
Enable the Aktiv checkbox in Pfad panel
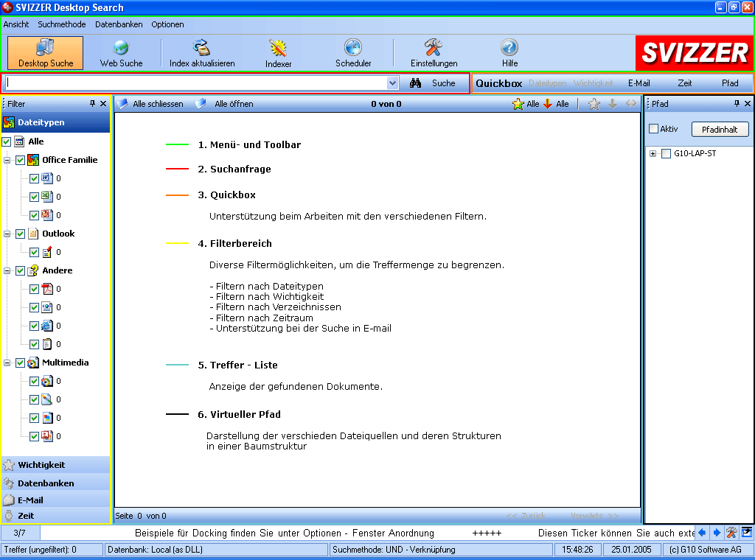[x=653, y=129]
